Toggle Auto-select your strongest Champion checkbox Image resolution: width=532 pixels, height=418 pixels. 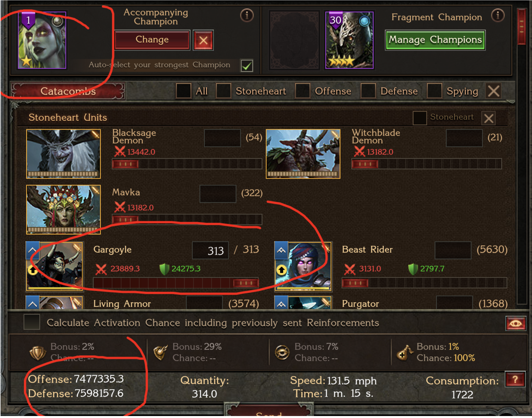pos(247,66)
